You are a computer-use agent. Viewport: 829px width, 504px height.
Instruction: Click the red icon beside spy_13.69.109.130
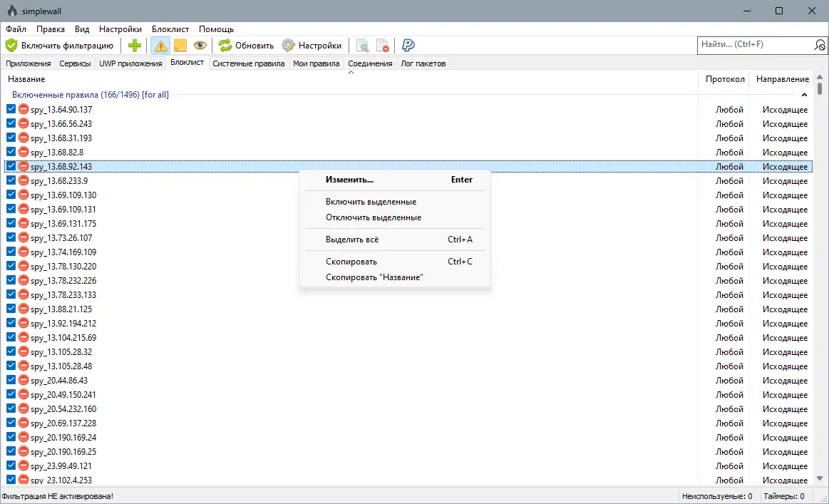pos(24,195)
